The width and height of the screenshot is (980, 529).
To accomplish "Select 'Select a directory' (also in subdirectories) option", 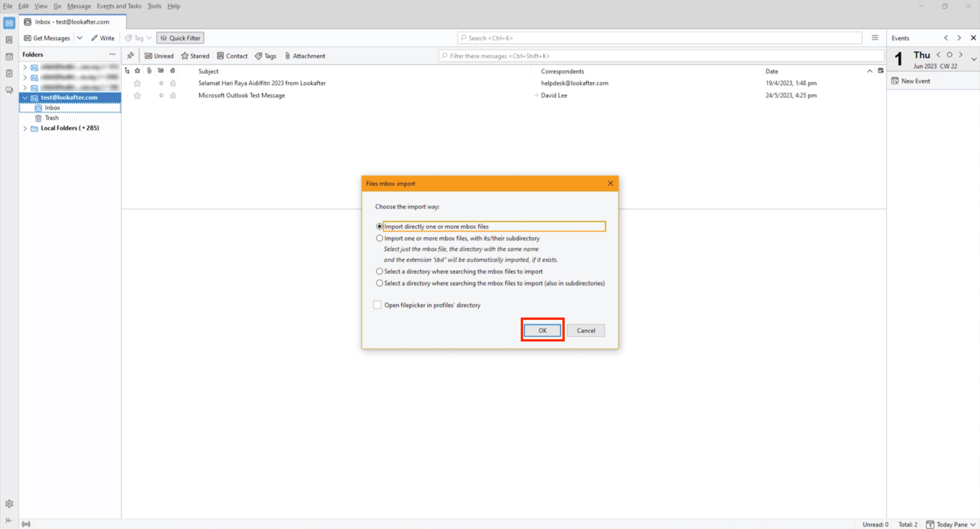I will click(379, 283).
